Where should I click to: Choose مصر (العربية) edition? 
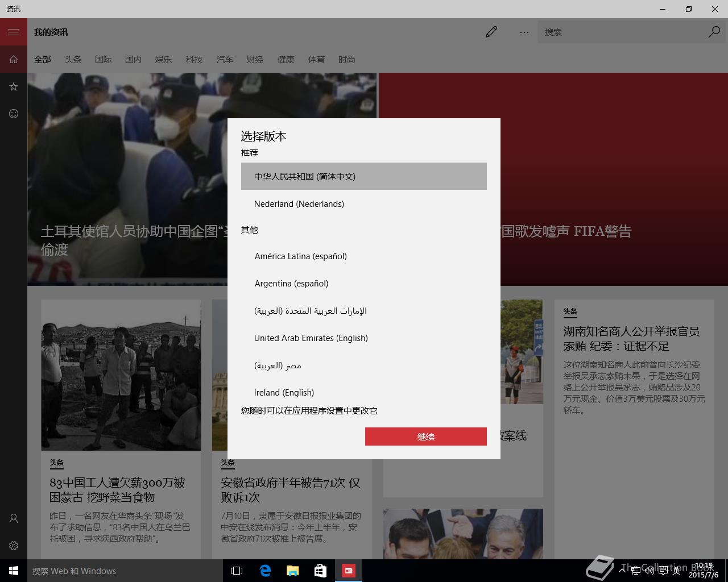(x=364, y=365)
